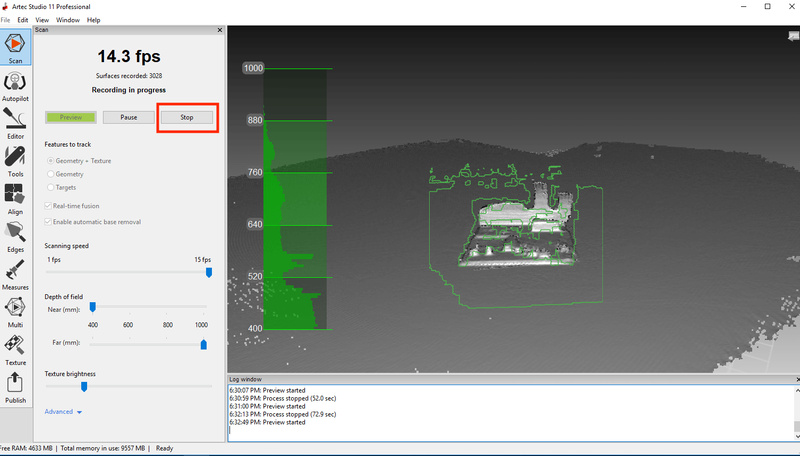800x456 pixels.
Task: Select the Align tool
Action: [x=15, y=197]
